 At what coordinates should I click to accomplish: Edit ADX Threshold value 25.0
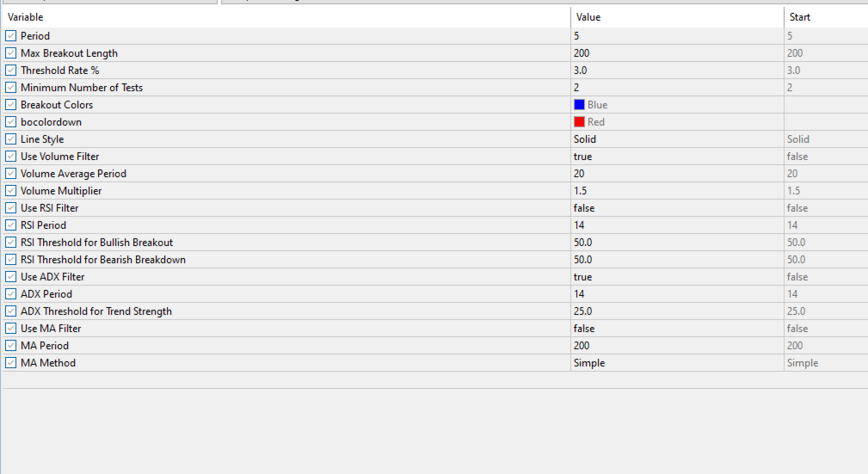[x=677, y=311]
